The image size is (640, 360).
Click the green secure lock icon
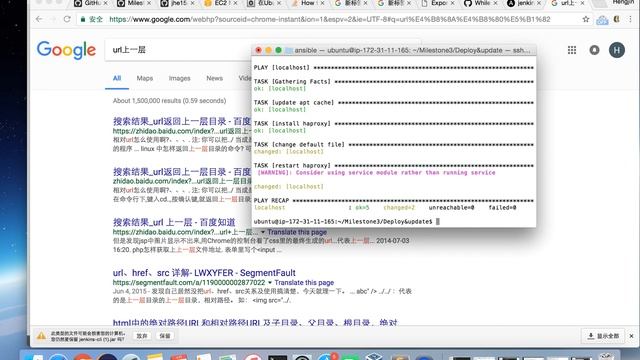point(83,19)
